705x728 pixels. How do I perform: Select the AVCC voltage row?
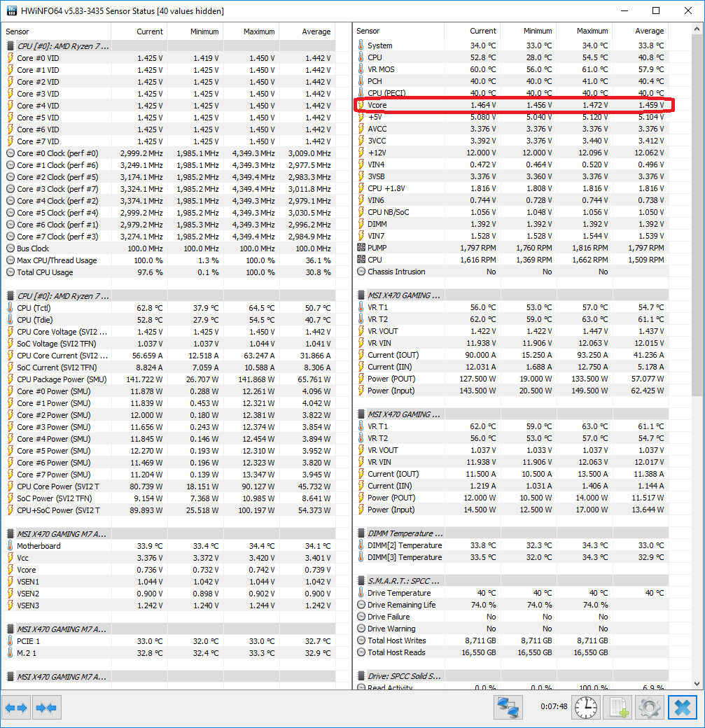(x=511, y=129)
